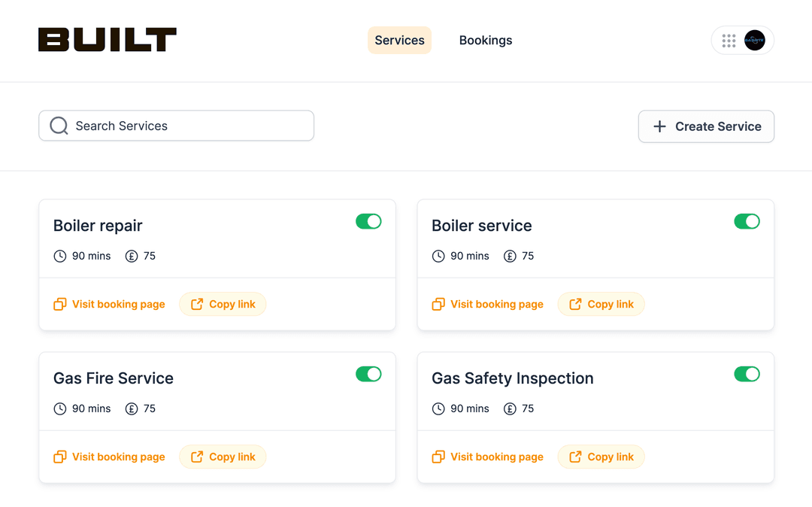Disable the Boiler repair service toggle
The image size is (812, 507).
pyautogui.click(x=368, y=221)
